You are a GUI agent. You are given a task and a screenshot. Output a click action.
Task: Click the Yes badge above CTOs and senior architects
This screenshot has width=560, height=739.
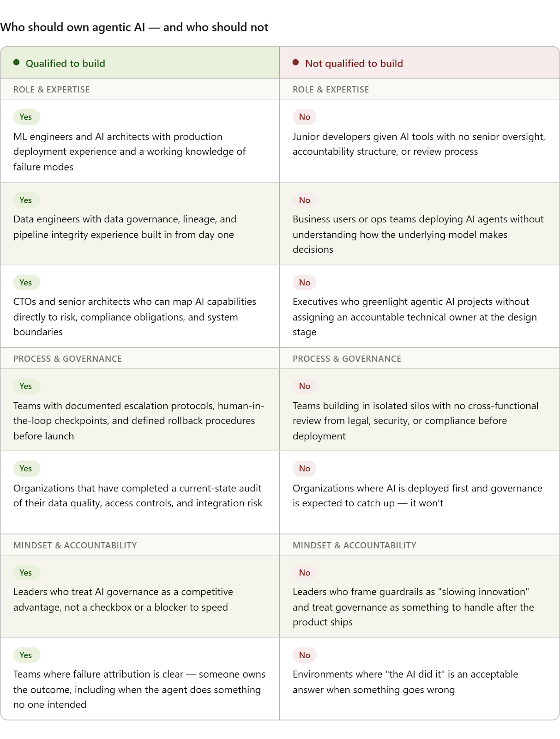(x=26, y=283)
